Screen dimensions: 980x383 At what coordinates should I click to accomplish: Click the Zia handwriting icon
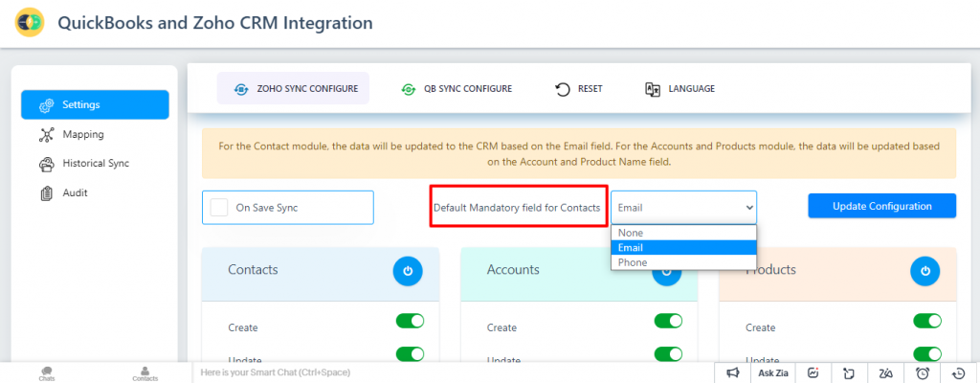coord(885,373)
